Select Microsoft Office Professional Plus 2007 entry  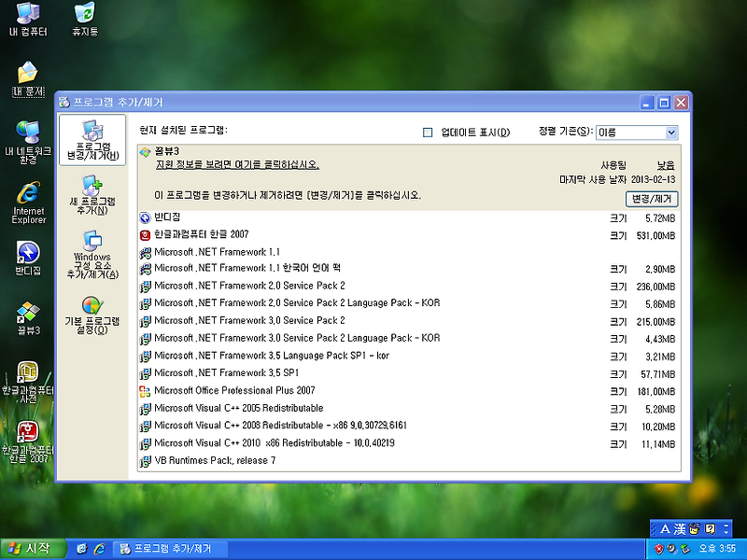(409, 391)
